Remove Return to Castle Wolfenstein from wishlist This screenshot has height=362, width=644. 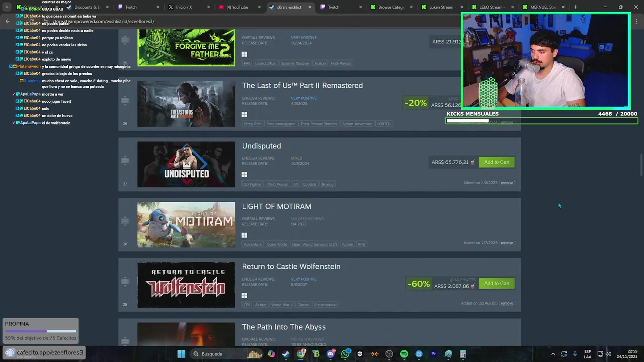click(507, 303)
